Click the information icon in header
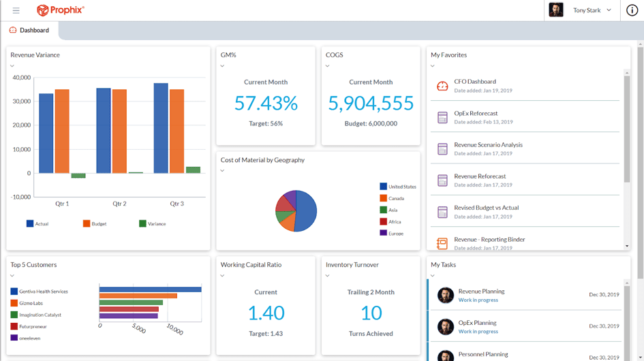Viewport: 644px width, 361px height. point(632,10)
